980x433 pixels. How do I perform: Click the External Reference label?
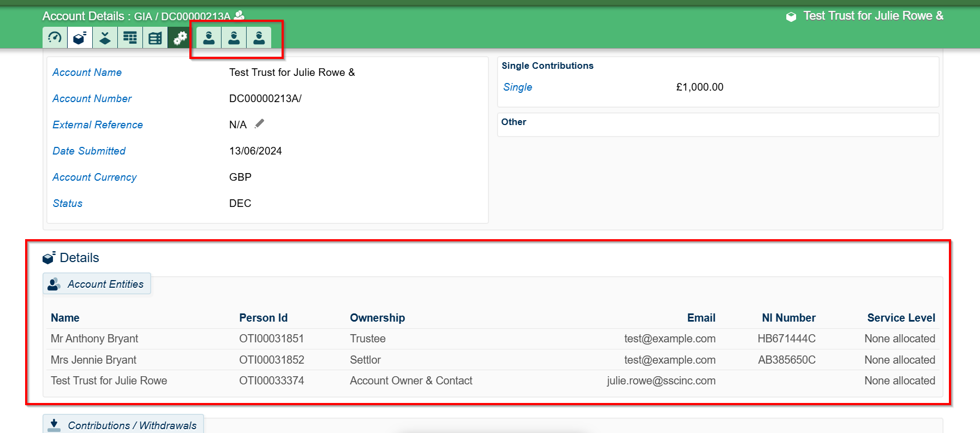[x=98, y=125]
